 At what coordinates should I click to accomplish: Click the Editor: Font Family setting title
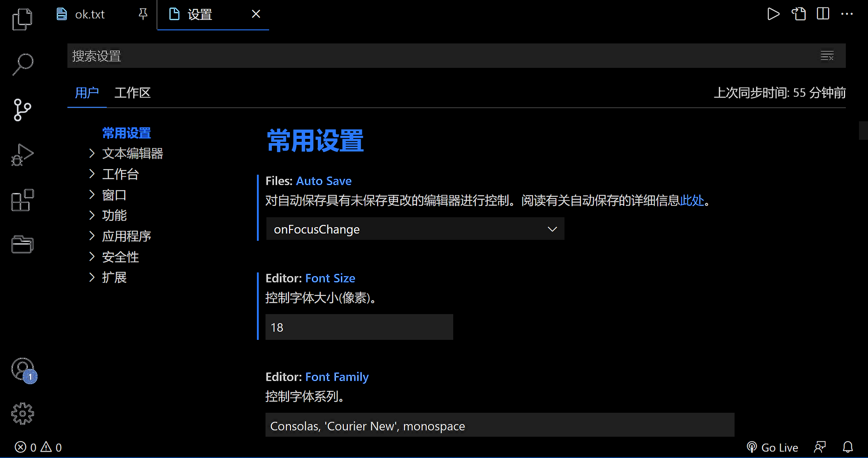tap(317, 377)
